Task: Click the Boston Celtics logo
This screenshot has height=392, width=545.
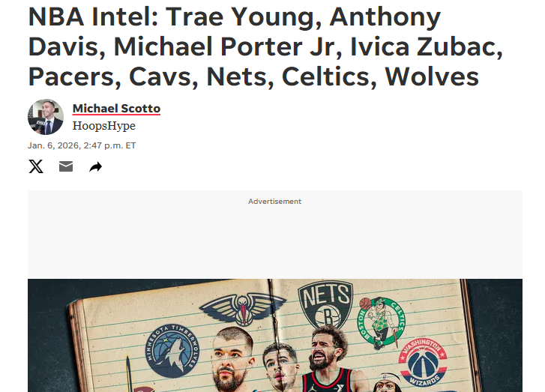Action: 381,323
